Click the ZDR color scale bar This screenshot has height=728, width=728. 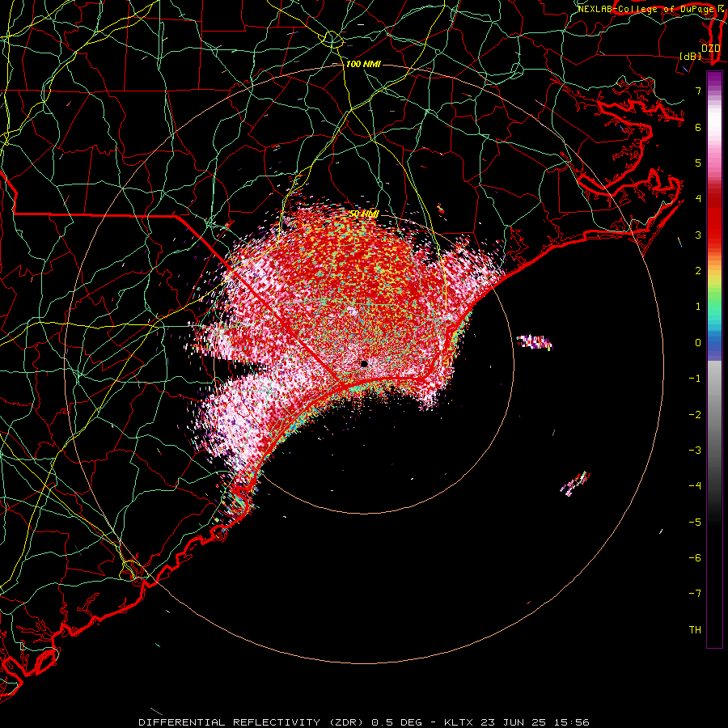(714, 360)
